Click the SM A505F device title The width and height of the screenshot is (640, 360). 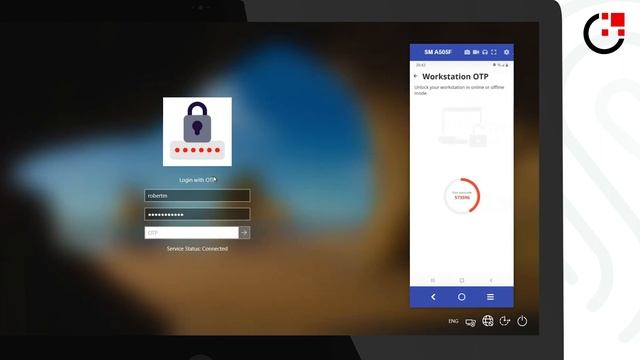[438, 52]
